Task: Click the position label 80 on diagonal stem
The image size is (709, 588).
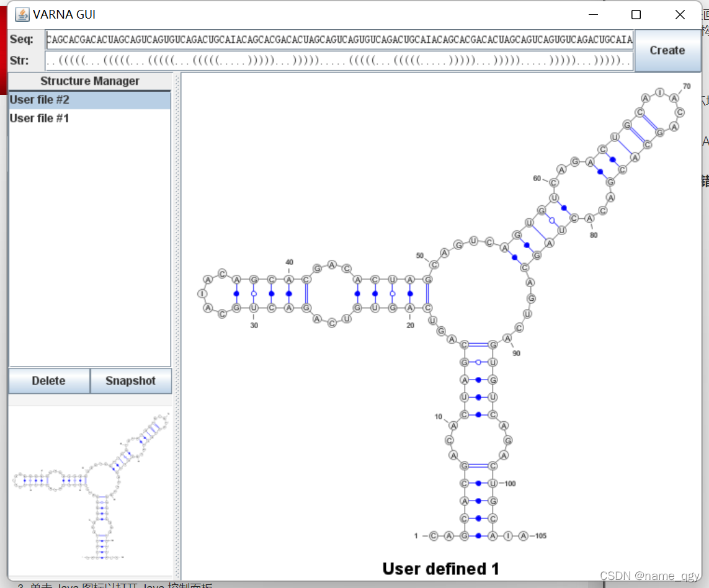Action: click(x=594, y=235)
